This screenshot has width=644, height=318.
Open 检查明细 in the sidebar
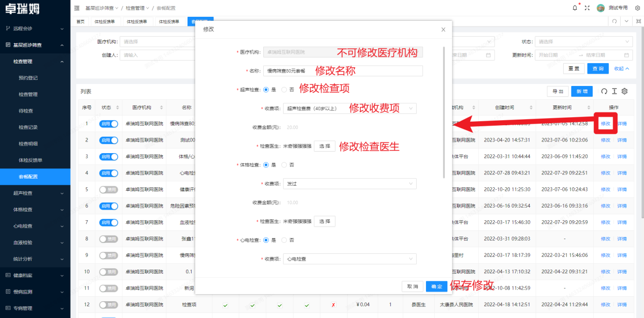click(x=28, y=143)
